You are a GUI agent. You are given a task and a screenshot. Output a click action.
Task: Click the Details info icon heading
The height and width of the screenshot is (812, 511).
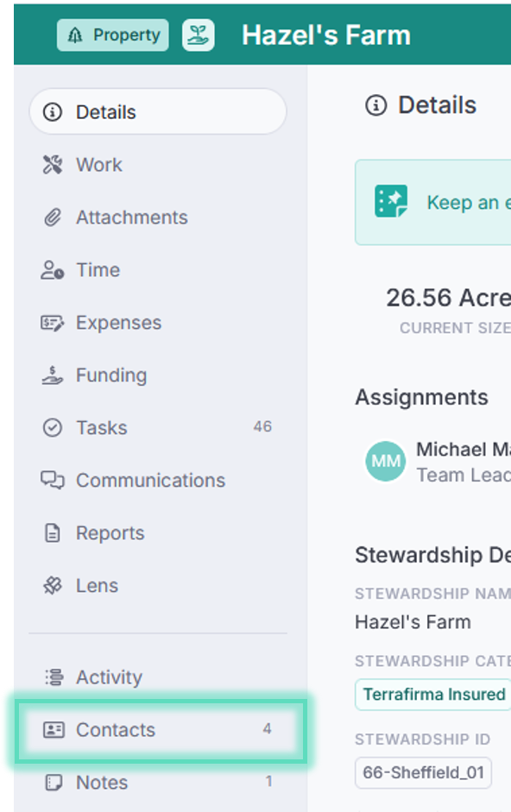[x=375, y=105]
